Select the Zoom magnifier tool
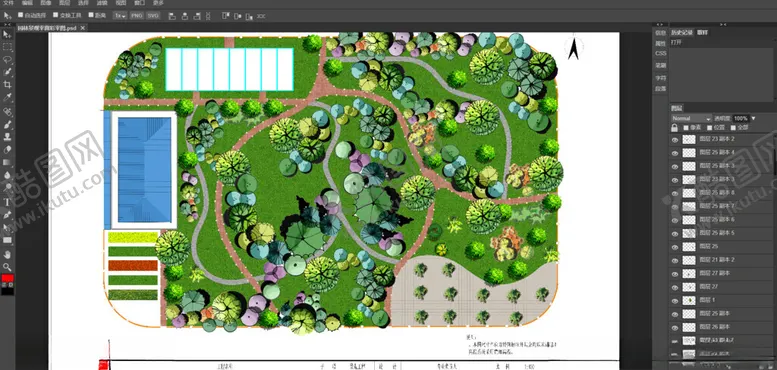Image resolution: width=777 pixels, height=370 pixels. 7,267
